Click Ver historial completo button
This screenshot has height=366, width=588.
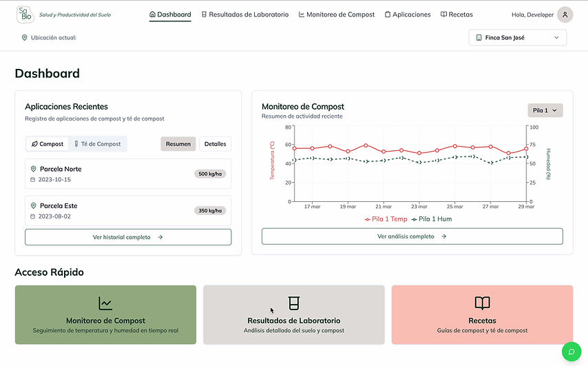[128, 237]
